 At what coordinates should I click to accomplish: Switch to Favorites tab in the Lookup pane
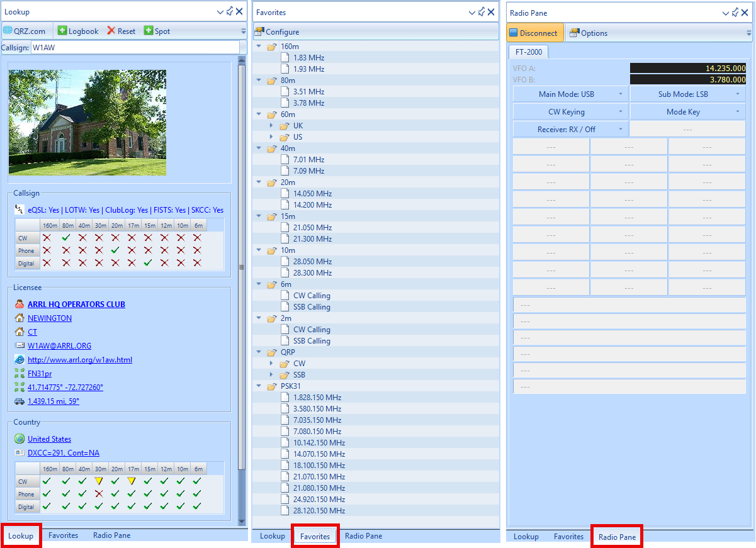point(64,535)
